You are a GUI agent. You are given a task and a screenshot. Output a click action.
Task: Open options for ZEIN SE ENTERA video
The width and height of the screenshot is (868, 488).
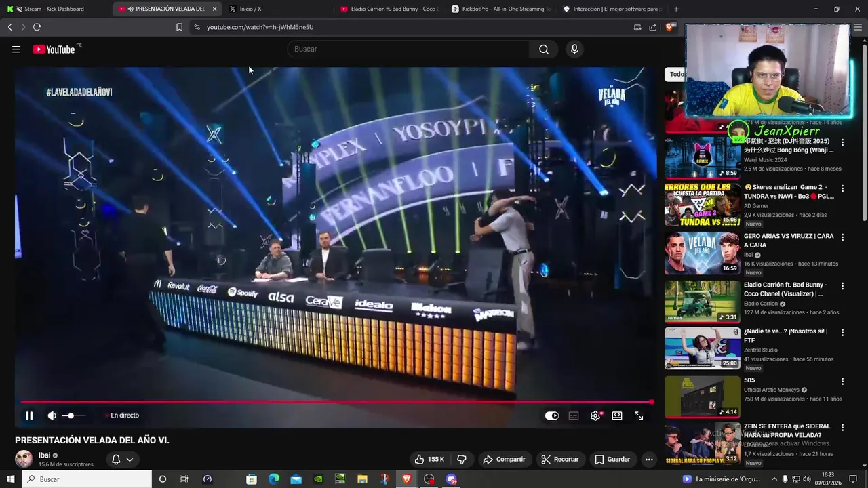point(843,428)
